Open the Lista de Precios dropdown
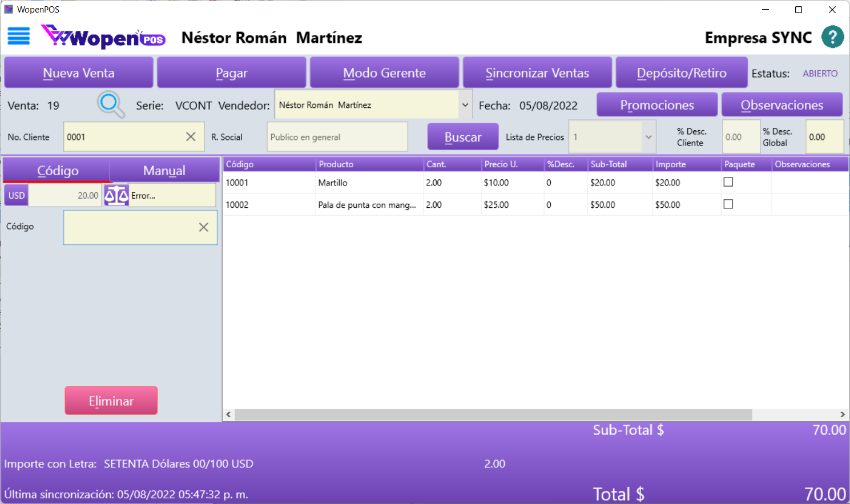Image resolution: width=850 pixels, height=504 pixels. (648, 137)
